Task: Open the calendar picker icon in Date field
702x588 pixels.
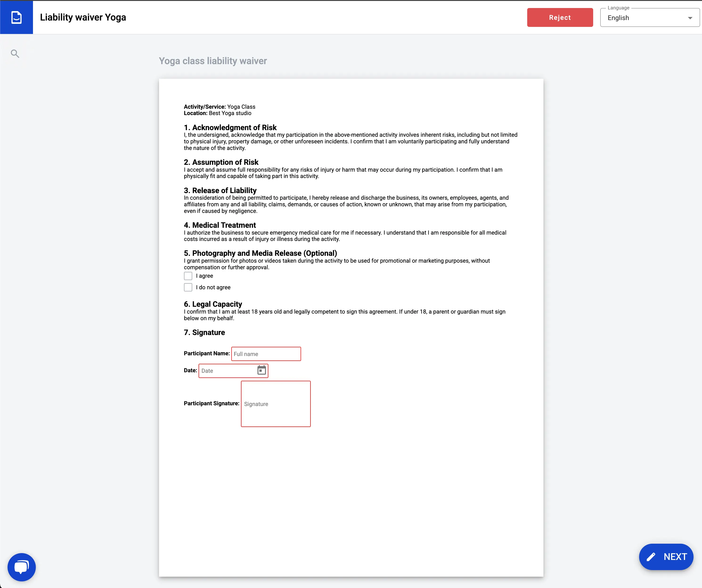Action: [x=261, y=370]
